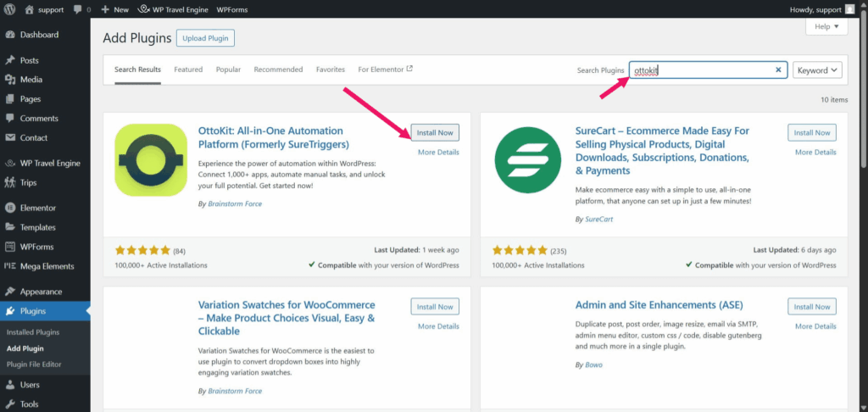Open the For Elementor tab
Image resolution: width=868 pixels, height=412 pixels.
pos(386,70)
